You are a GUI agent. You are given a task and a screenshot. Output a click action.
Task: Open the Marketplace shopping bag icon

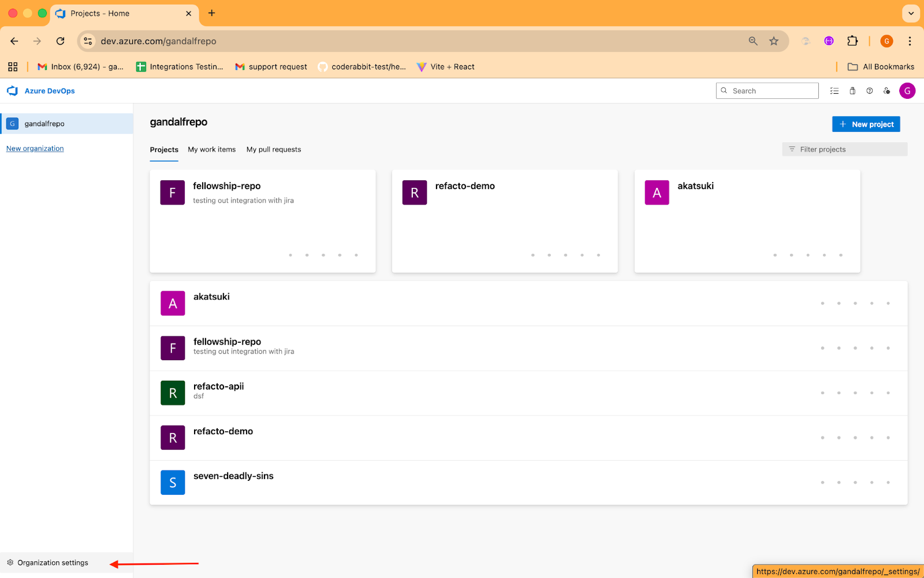point(852,91)
